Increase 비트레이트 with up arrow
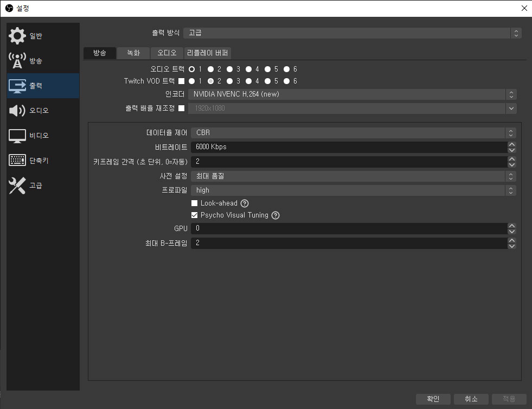The image size is (532, 409). click(512, 144)
